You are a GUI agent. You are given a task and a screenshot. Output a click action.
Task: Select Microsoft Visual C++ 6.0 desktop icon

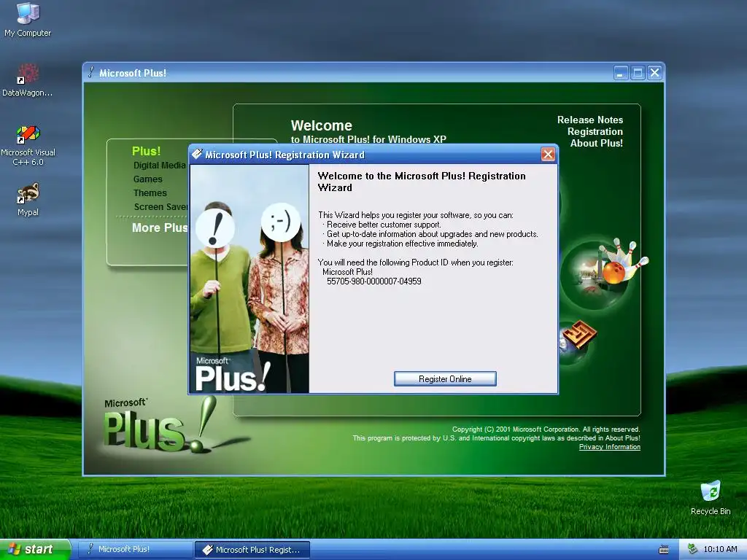[28, 145]
